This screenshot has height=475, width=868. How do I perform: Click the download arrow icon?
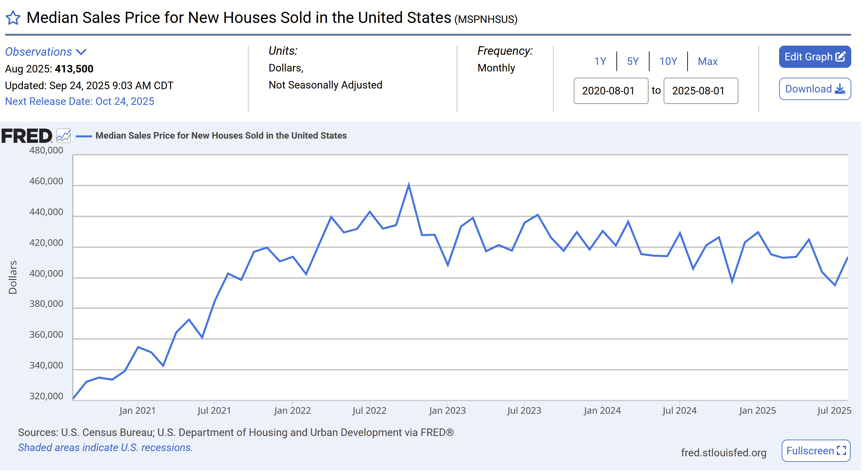tap(840, 89)
